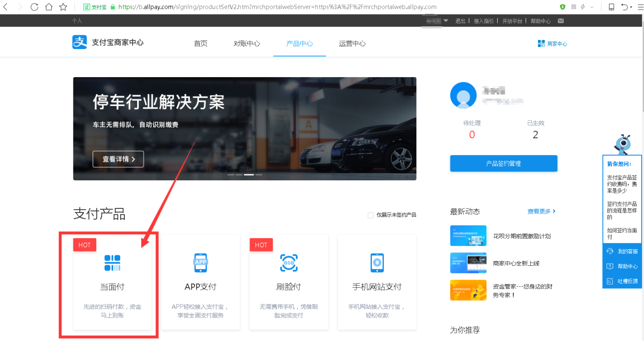Click the 产品签约管理 button
644x341 pixels.
[503, 163]
